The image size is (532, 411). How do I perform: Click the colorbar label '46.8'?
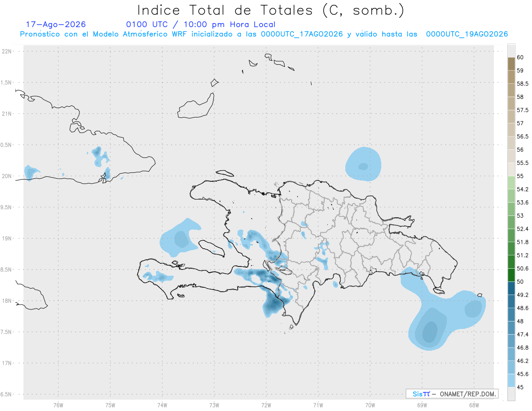[522, 348]
